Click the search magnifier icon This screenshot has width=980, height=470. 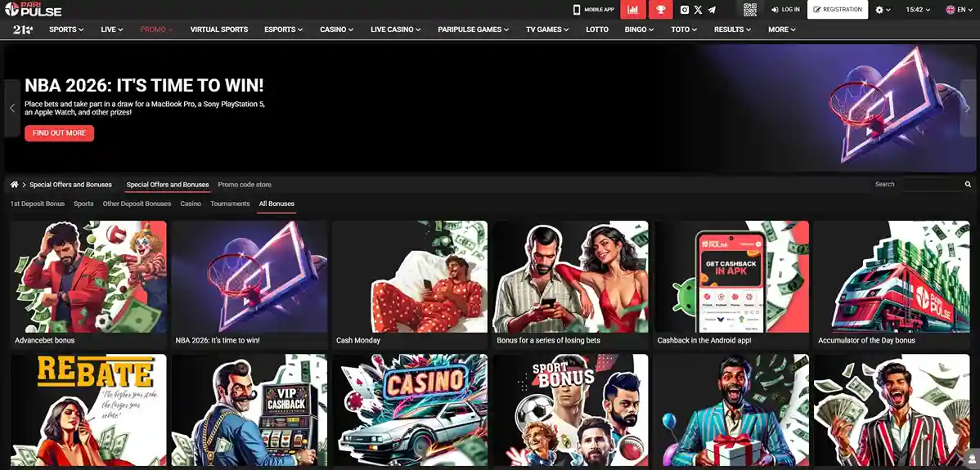968,185
